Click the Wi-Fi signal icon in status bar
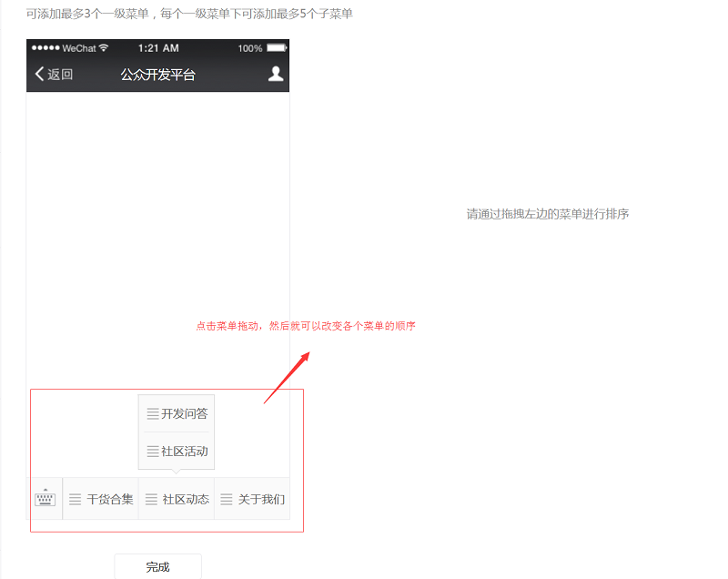 (104, 48)
